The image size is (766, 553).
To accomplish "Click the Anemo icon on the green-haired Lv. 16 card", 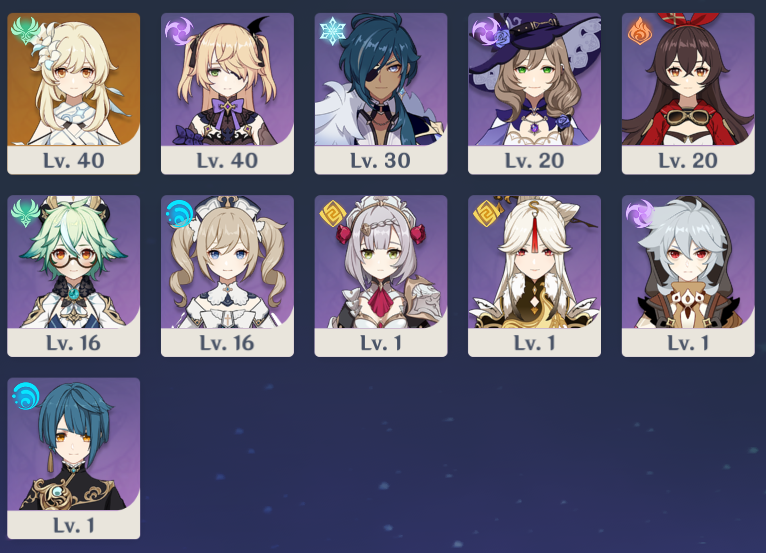I will 25,213.
